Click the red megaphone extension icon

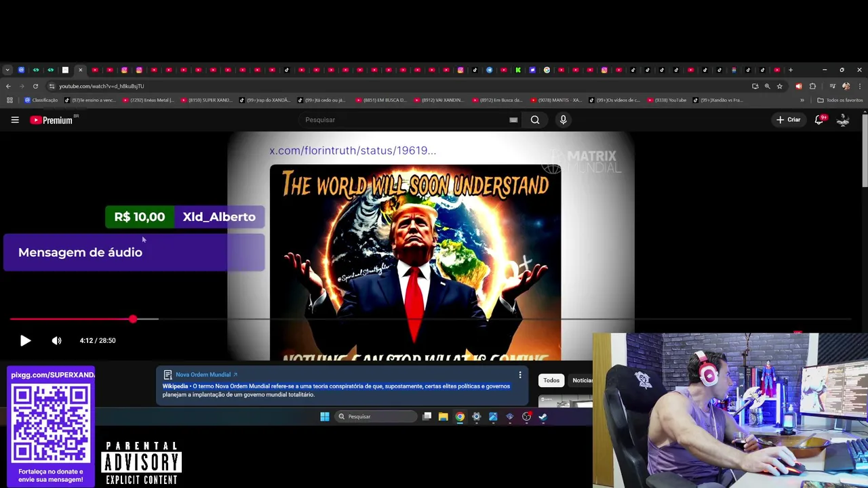coord(798,86)
